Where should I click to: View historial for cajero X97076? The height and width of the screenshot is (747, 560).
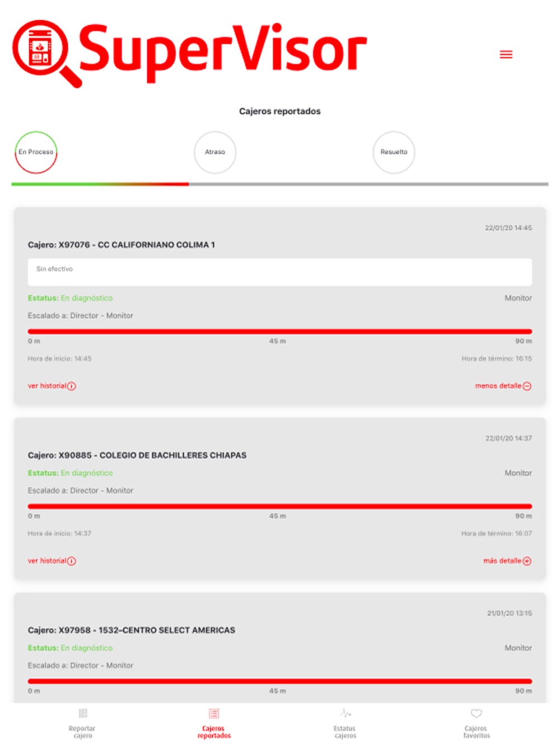pos(52,386)
